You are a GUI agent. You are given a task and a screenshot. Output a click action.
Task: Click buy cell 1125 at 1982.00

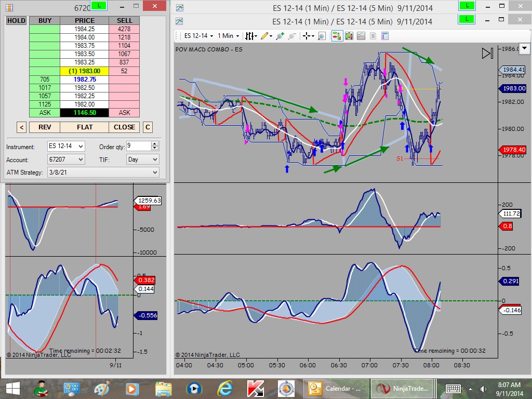[45, 104]
